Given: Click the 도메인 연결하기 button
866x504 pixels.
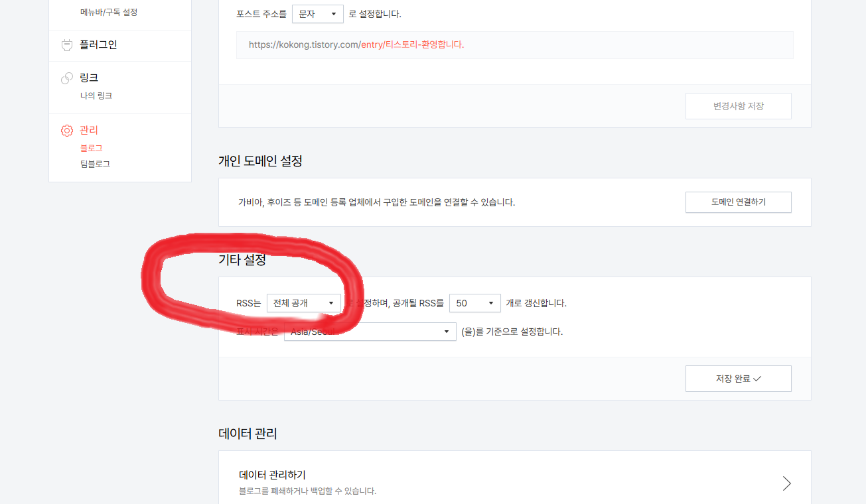Looking at the screenshot, I should pyautogui.click(x=739, y=202).
